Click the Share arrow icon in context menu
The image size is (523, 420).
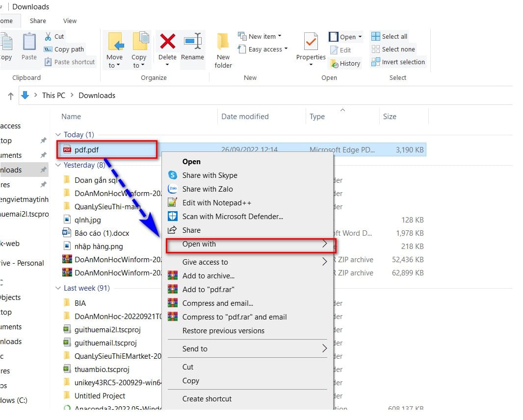(172, 230)
